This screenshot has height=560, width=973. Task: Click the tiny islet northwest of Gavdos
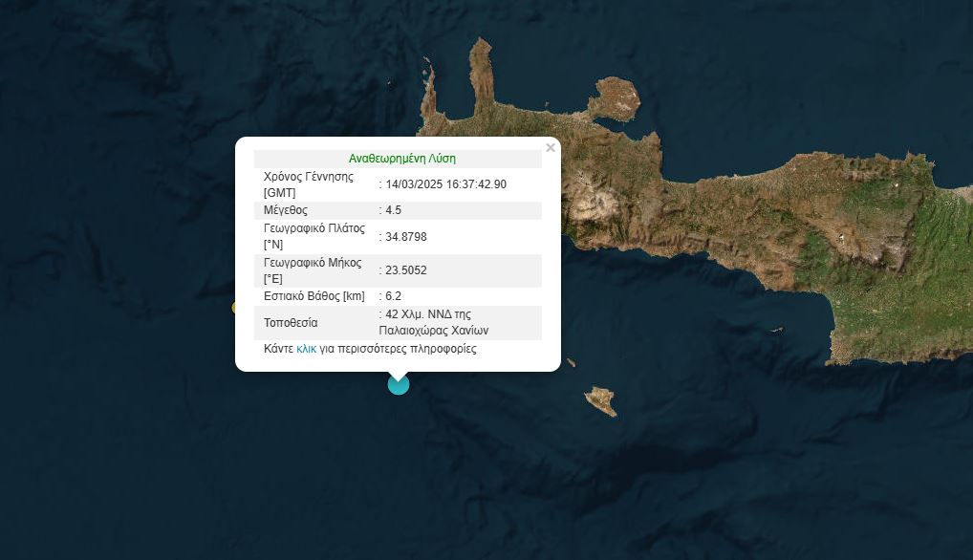571,362
